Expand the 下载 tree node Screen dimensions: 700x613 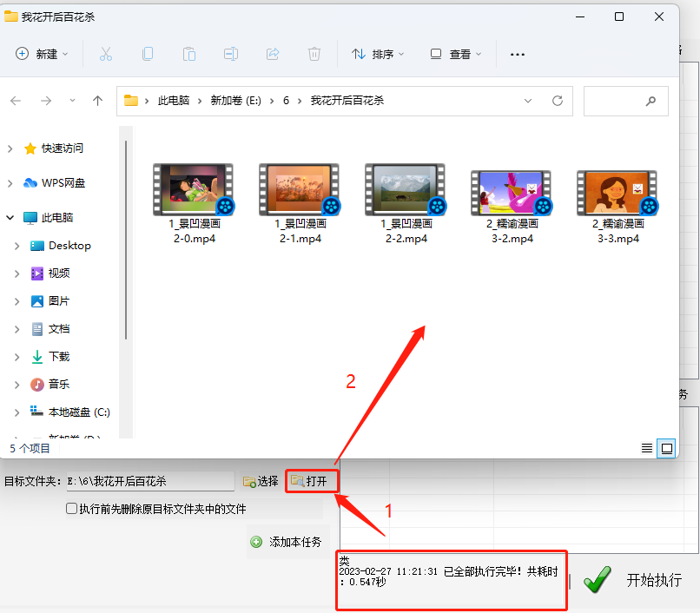17,357
